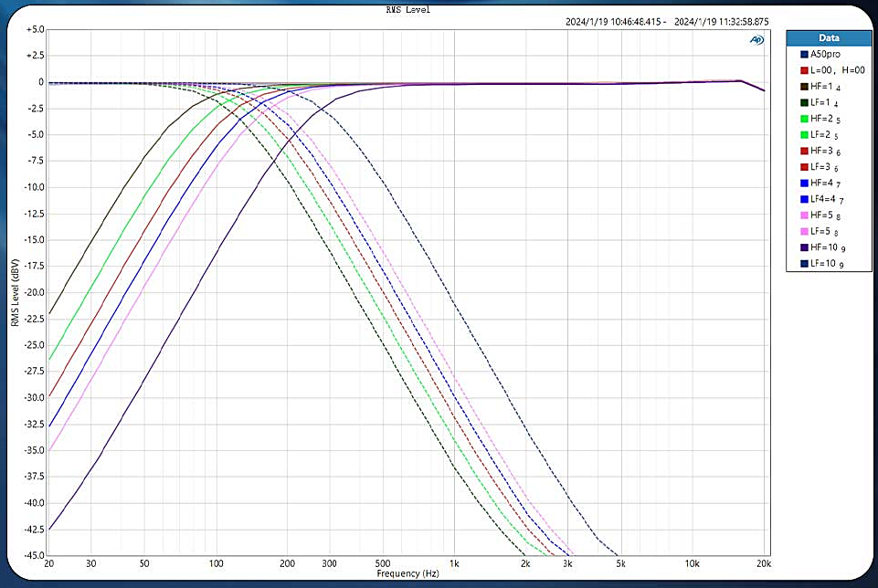Click the 100 Hz frequency axis tick
Screen dimensions: 878x588
click(x=217, y=564)
